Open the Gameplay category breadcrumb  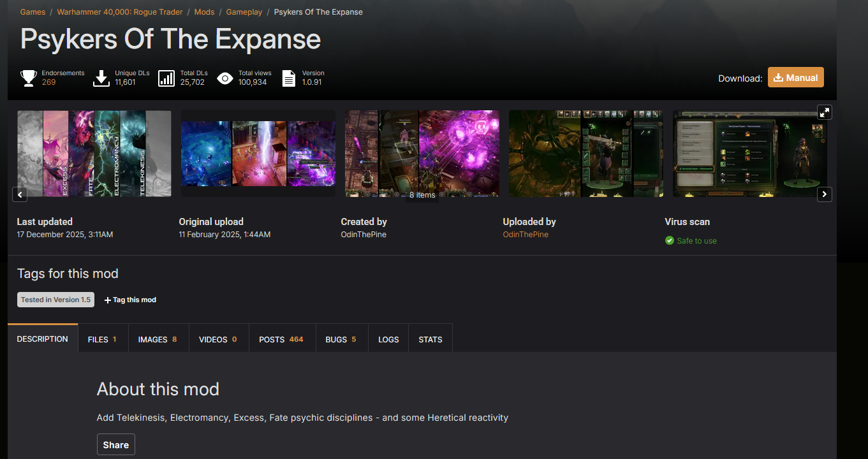(244, 12)
